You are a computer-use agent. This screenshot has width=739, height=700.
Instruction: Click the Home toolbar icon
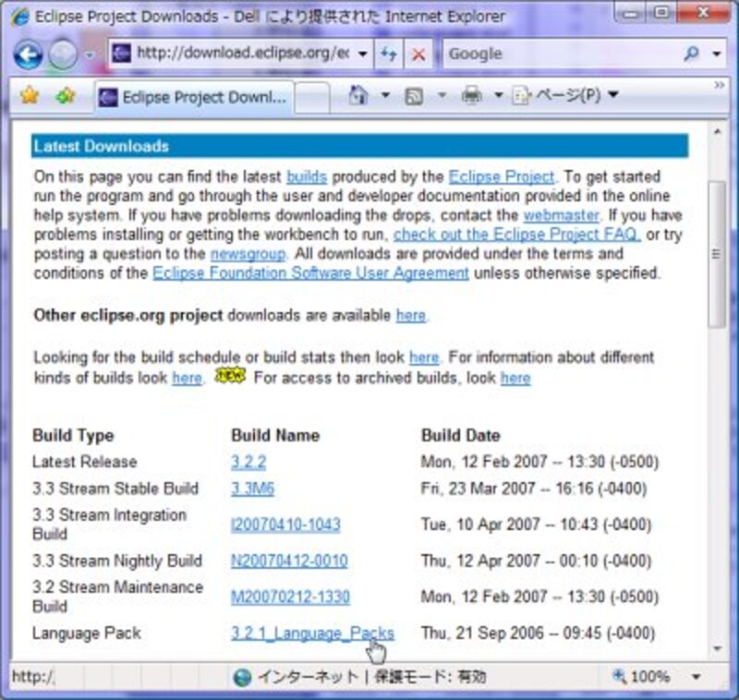point(358,95)
